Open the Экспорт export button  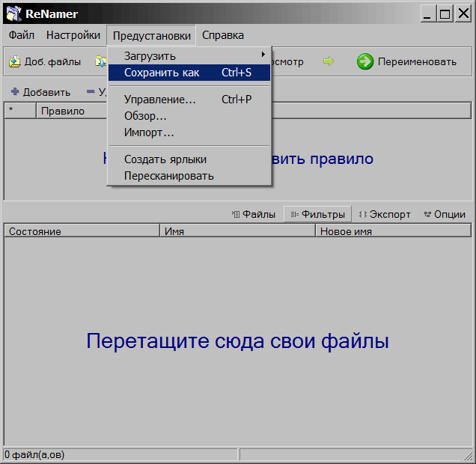coord(385,214)
